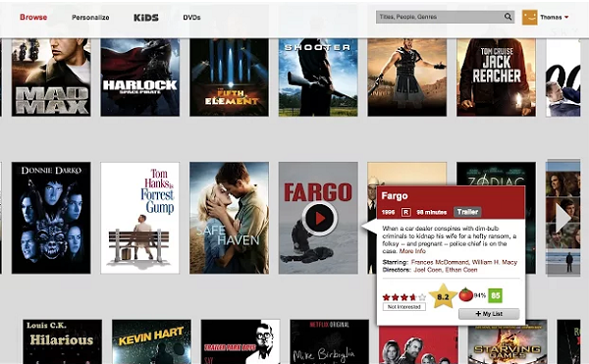Open the Thomas profile avatar icon
Image resolution: width=589 pixels, height=364 pixels.
pyautogui.click(x=530, y=18)
